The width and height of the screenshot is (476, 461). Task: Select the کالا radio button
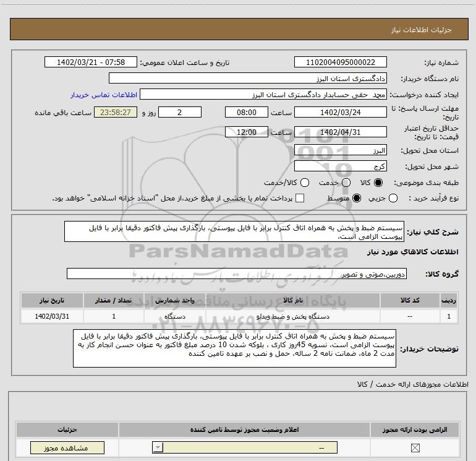point(378,183)
